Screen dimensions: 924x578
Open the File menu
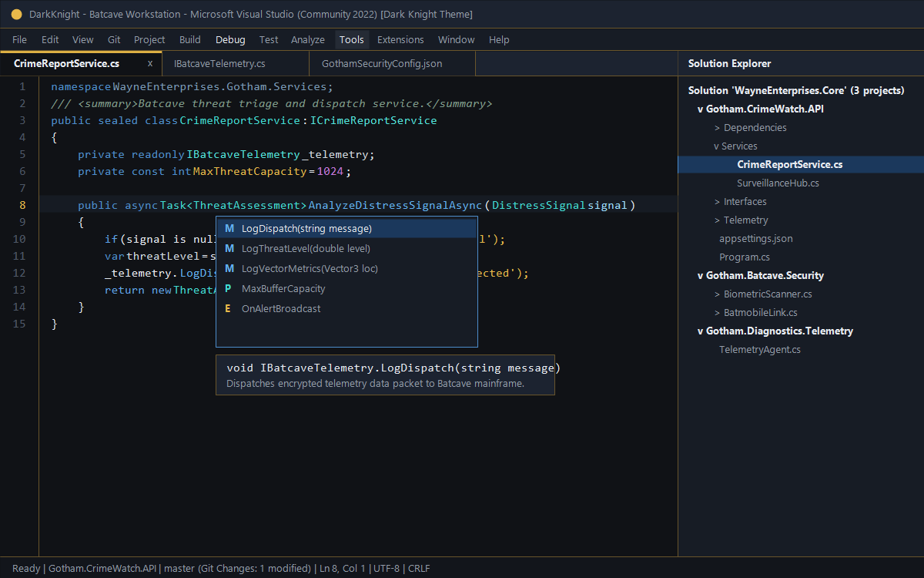pos(19,40)
